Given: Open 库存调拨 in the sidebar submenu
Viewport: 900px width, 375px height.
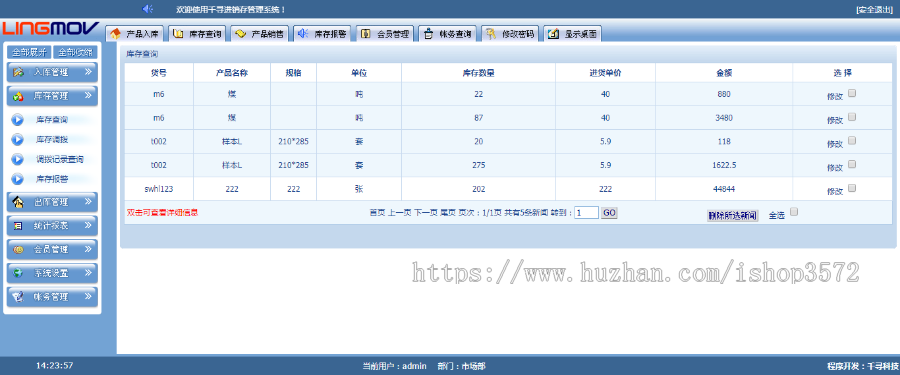Looking at the screenshot, I should click(52, 140).
